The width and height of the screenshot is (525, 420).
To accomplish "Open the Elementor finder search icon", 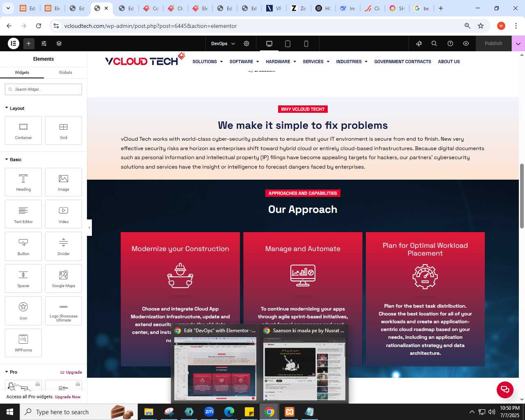I will (434, 43).
